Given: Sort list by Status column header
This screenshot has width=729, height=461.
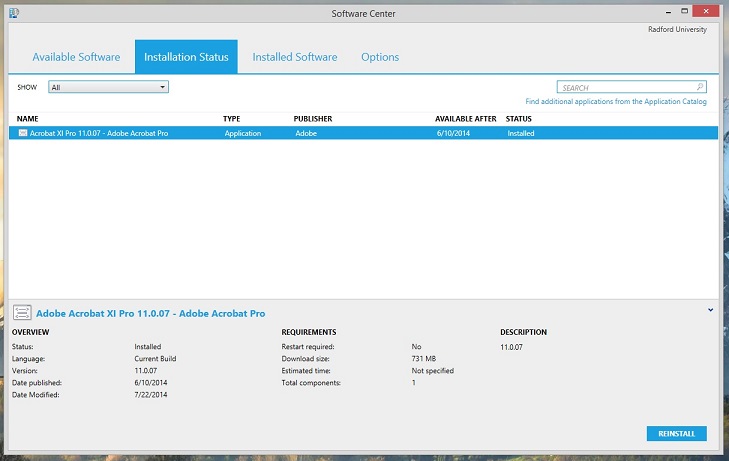Looking at the screenshot, I should (518, 119).
